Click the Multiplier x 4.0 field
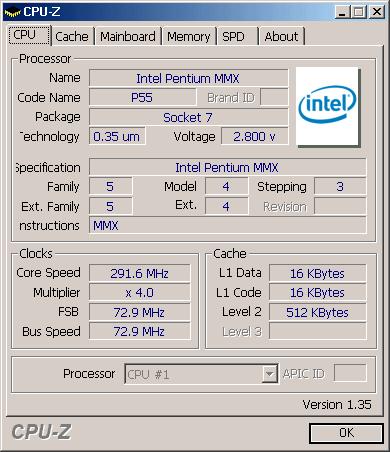This screenshot has height=452, width=390. click(x=140, y=293)
